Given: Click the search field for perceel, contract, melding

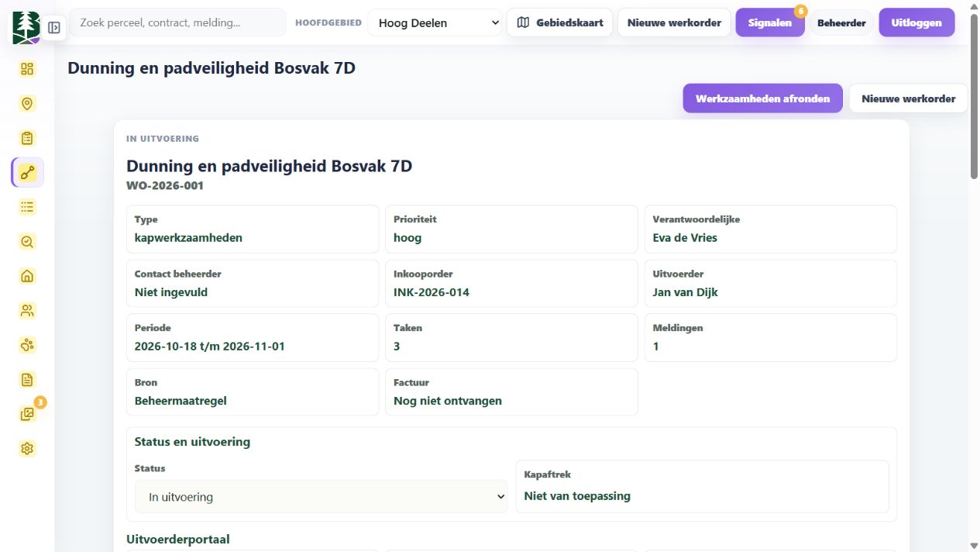Looking at the screenshot, I should (177, 22).
